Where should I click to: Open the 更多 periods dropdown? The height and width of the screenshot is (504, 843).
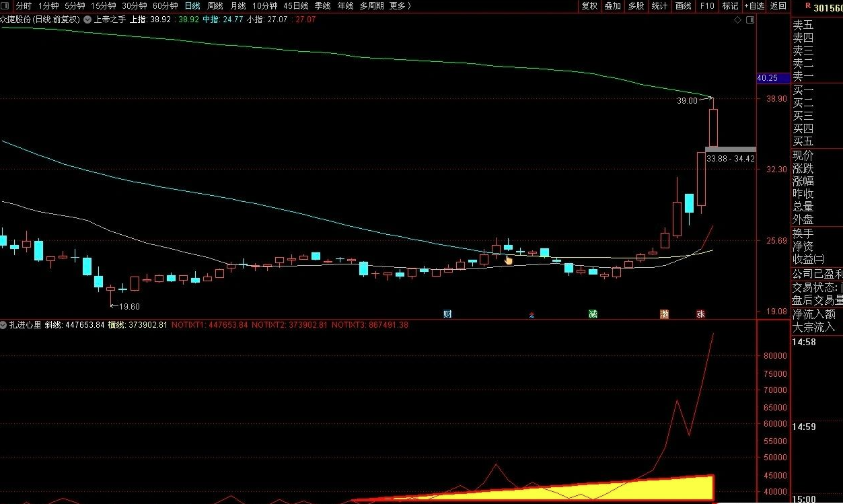coord(400,5)
